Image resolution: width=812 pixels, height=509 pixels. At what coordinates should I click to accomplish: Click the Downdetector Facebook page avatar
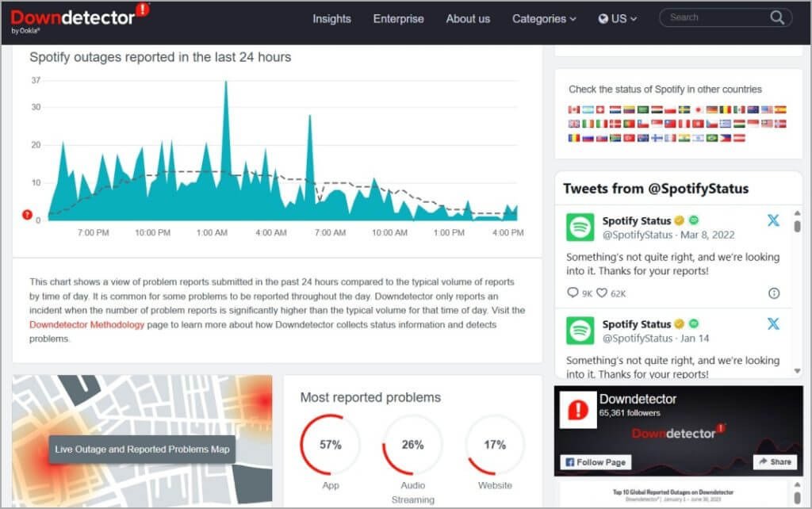click(x=578, y=410)
